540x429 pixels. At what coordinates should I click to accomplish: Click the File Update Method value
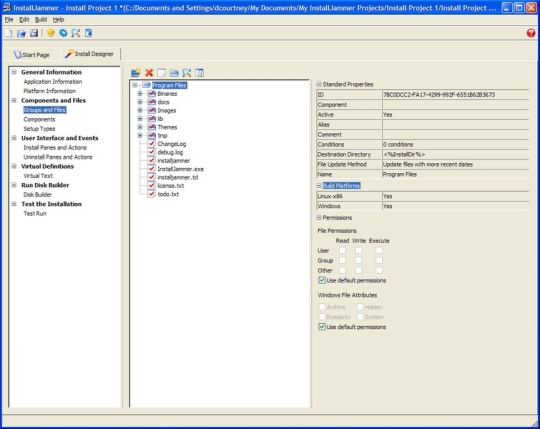coord(455,164)
